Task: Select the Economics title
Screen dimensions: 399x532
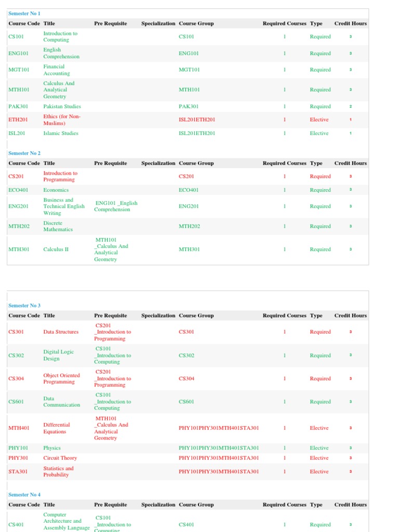Action: point(56,190)
